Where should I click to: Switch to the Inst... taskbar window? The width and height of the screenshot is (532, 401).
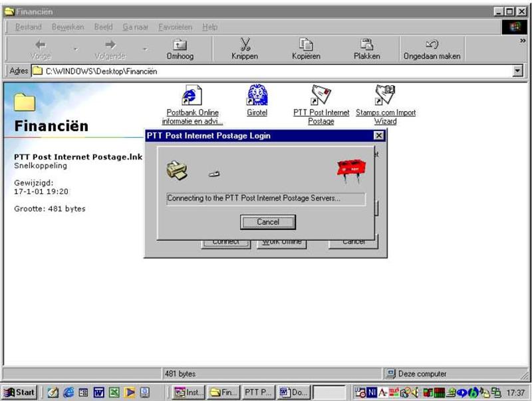coord(188,392)
